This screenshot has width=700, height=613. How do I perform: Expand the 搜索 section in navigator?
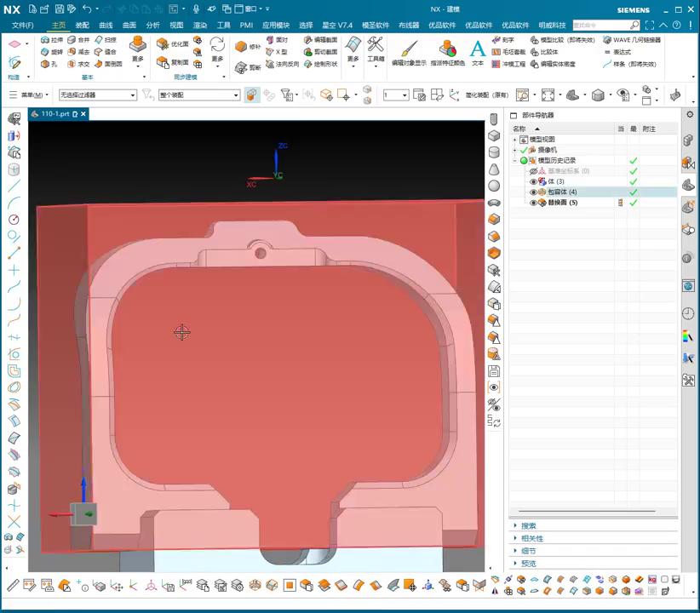(x=528, y=526)
